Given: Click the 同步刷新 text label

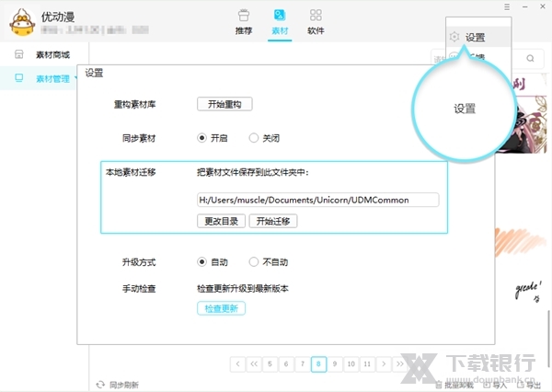Looking at the screenshot, I should (124, 385).
